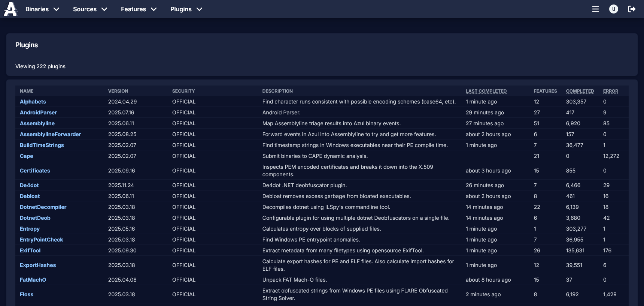Open the De4dot plugin link
644x306 pixels.
(29, 185)
